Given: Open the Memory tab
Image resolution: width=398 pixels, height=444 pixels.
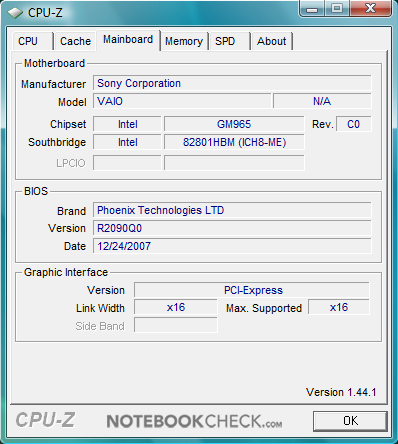Looking at the screenshot, I should click(184, 41).
